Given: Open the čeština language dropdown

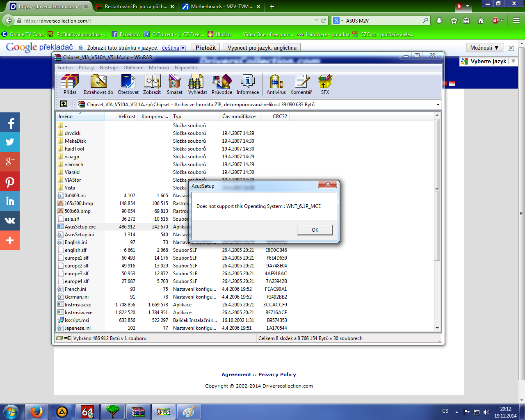Looking at the screenshot, I should pyautogui.click(x=174, y=48).
